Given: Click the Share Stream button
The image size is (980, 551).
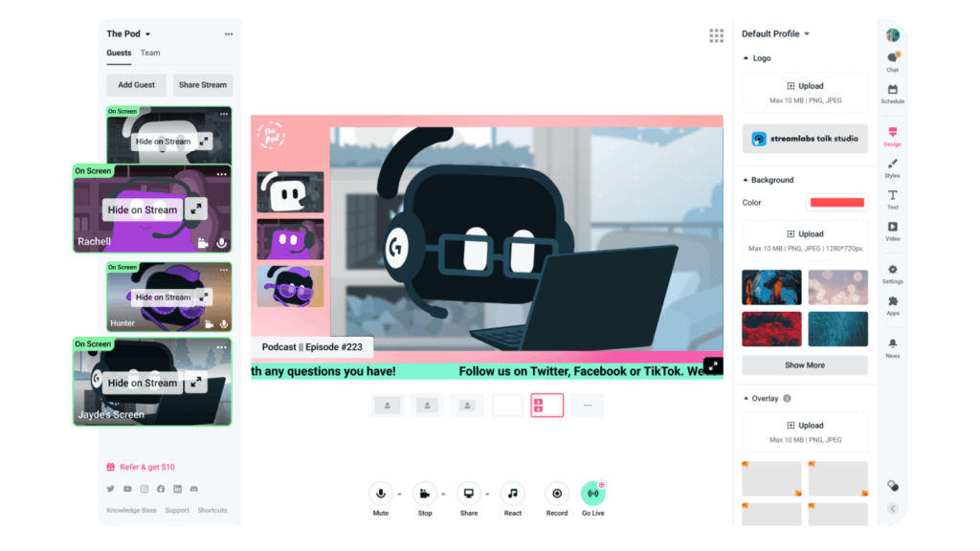Looking at the screenshot, I should point(203,85).
